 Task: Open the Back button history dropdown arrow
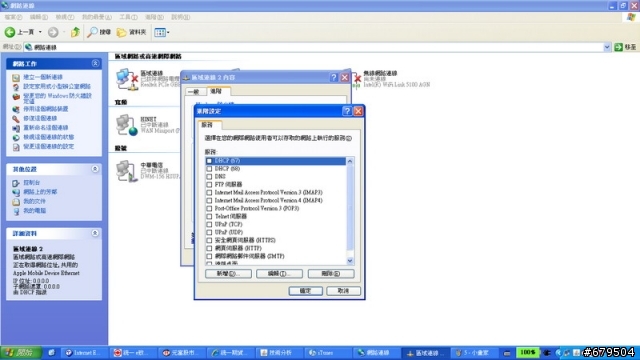(x=40, y=32)
